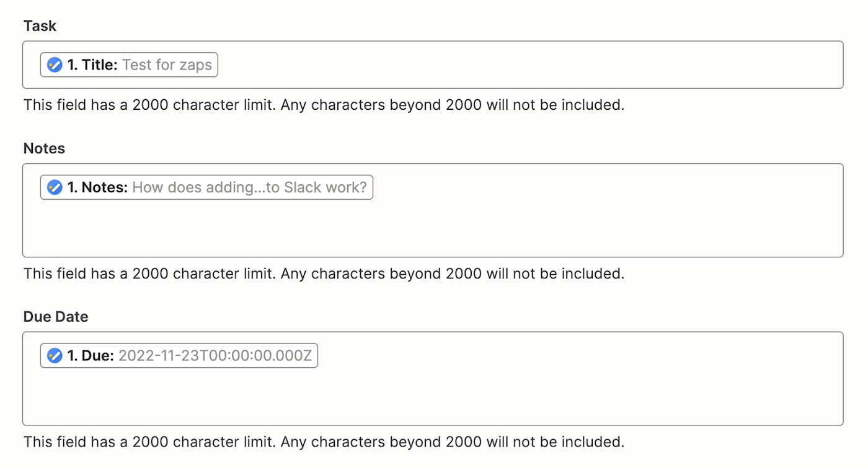Click the "Test for zaps" sample value
Image resolution: width=868 pixels, height=467 pixels.
click(x=167, y=64)
